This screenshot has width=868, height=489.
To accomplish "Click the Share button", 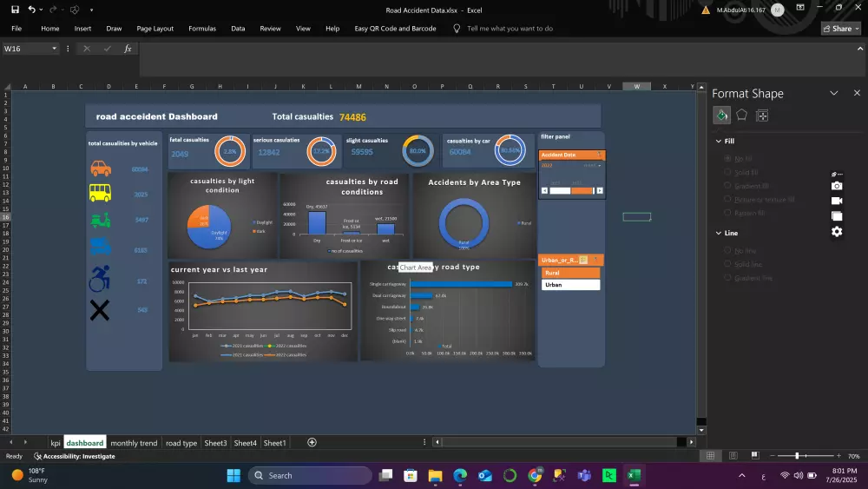I will tap(841, 29).
